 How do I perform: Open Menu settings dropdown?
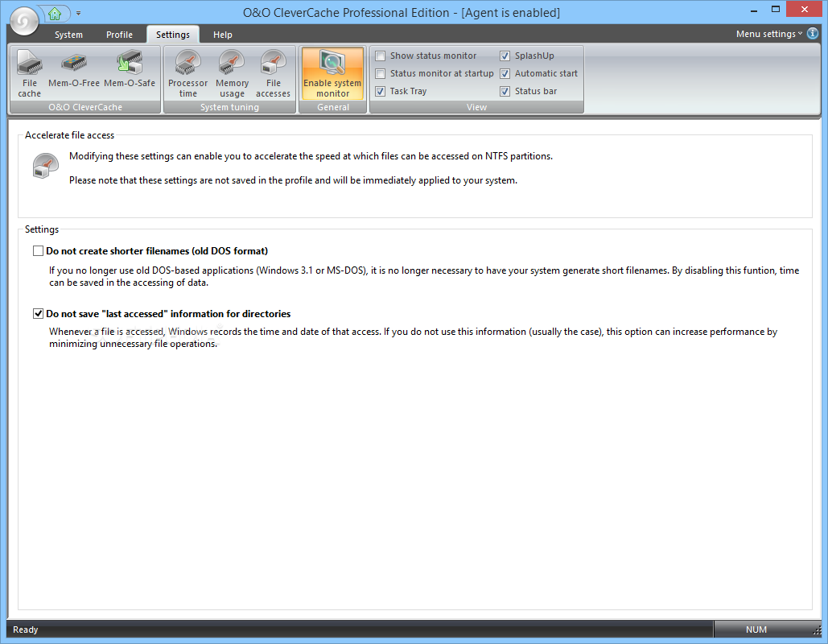click(769, 34)
